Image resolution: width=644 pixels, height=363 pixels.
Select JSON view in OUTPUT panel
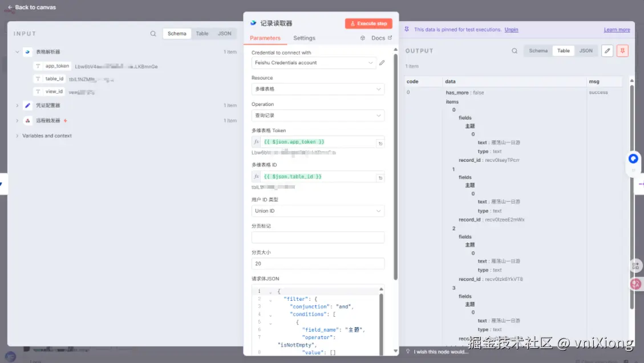click(x=586, y=51)
